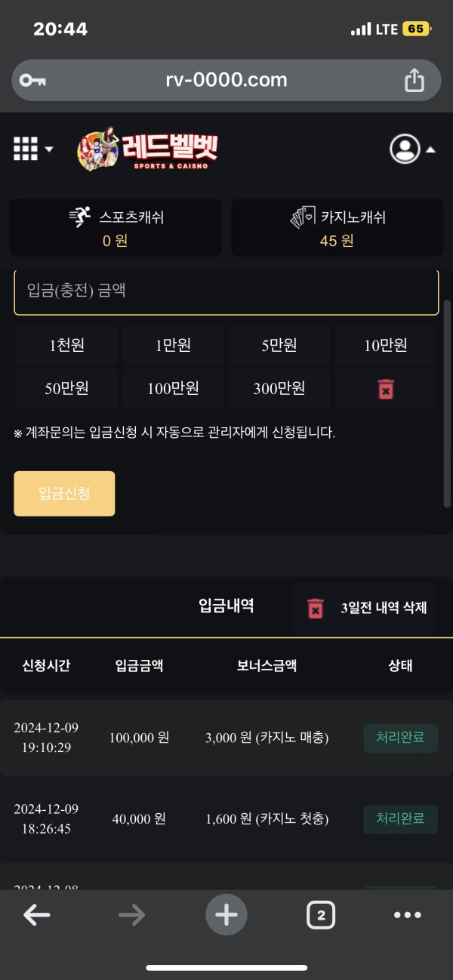453x980 pixels.
Task: Click the red trash icon to clear amount
Action: (386, 389)
